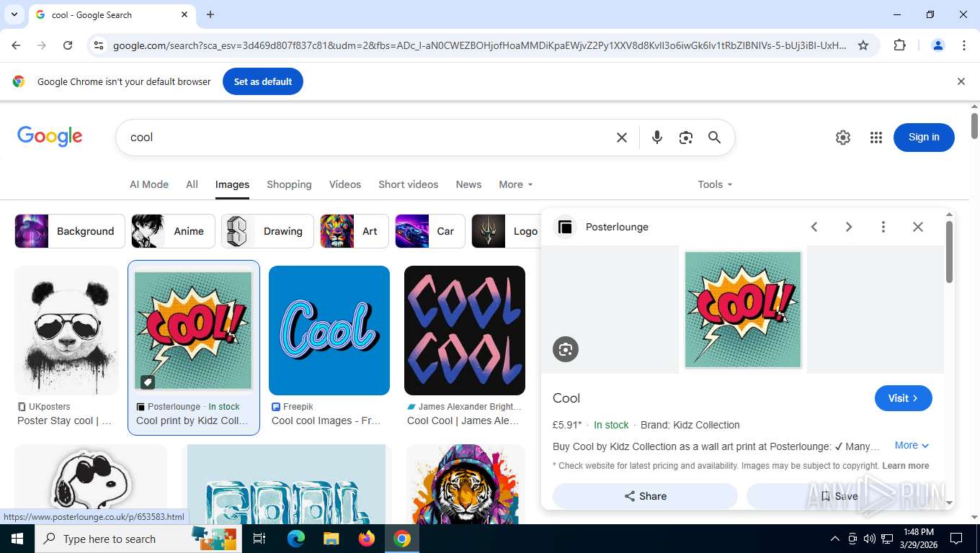Open 'Poster Stay cool' UKposters link
This screenshot has width=980, height=553.
64,421
